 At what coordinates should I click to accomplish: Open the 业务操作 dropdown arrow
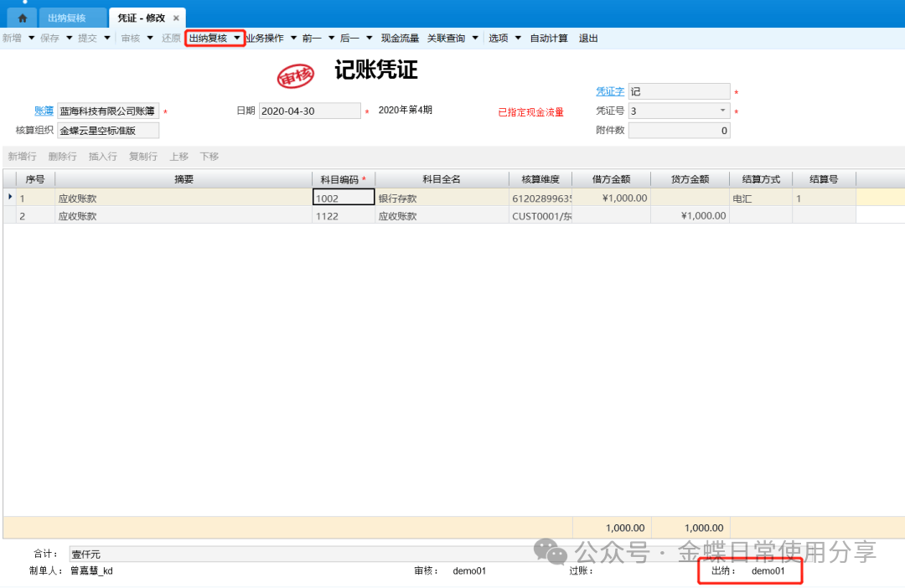293,39
